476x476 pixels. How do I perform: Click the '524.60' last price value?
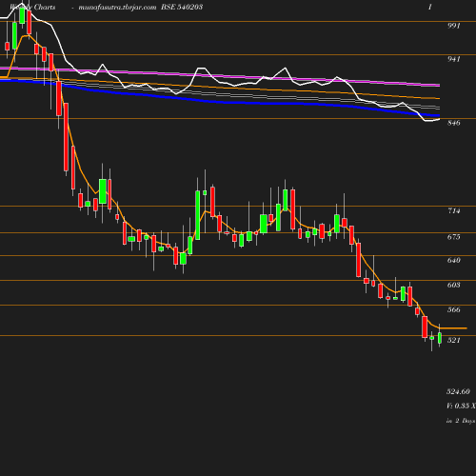click(458, 391)
